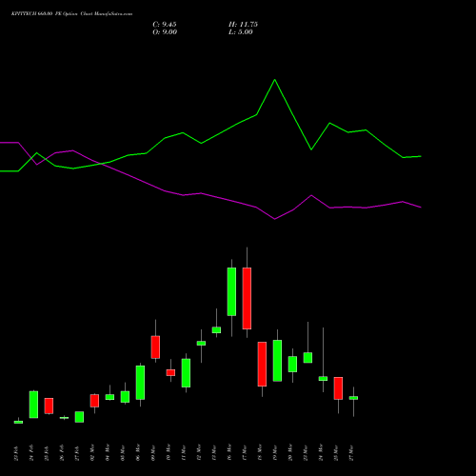Select the green candle for 11 Mar
476x476 pixels.
point(186,373)
